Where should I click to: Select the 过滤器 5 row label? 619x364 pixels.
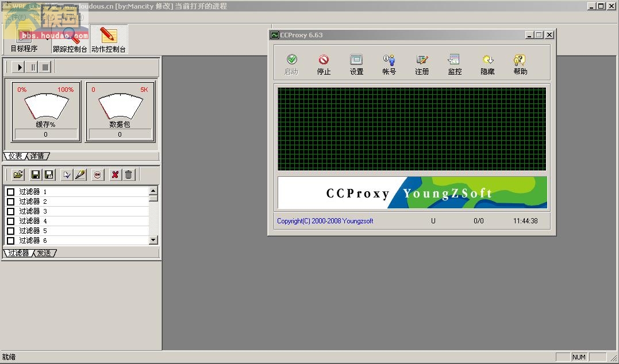(33, 231)
